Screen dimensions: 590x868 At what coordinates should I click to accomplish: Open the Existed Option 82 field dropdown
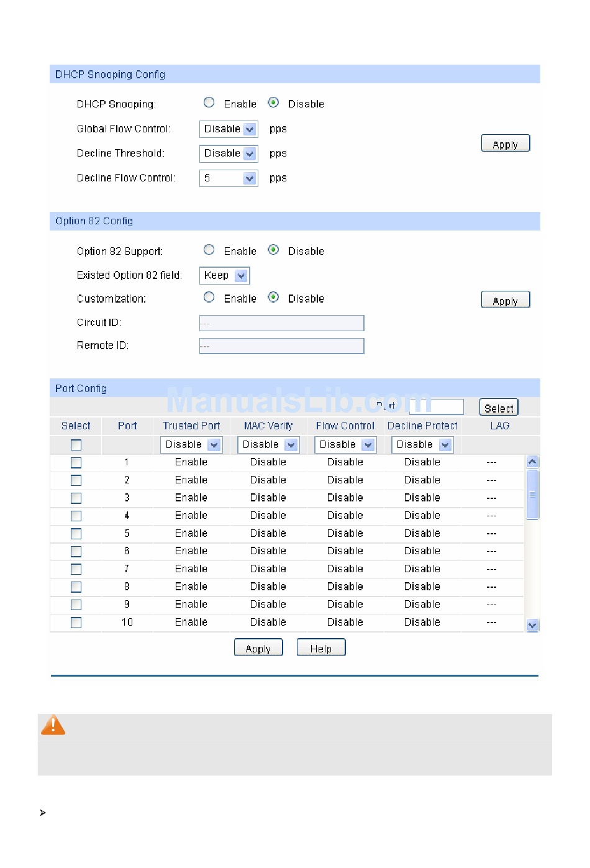coord(224,275)
